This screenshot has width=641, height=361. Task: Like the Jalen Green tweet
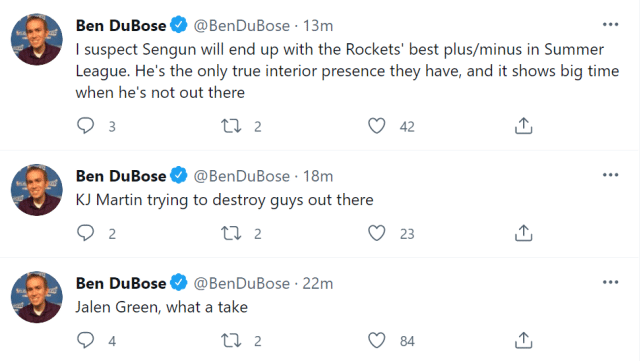click(377, 341)
